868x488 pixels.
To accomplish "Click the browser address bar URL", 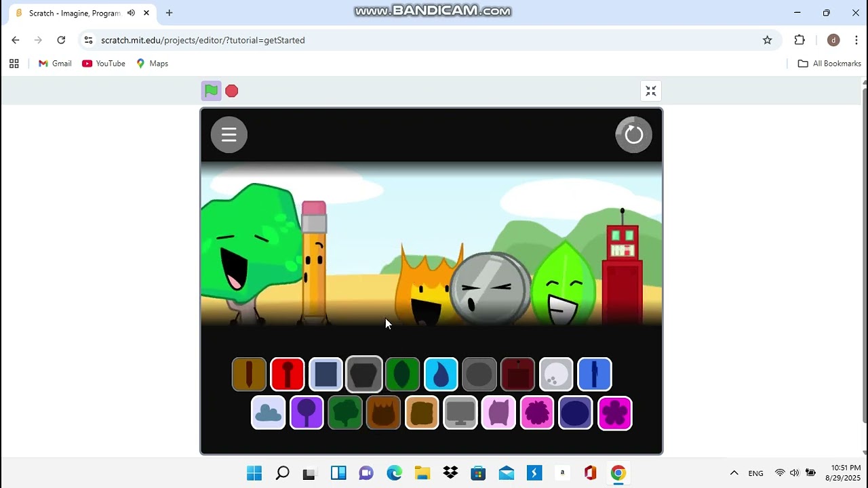I will [x=203, y=40].
